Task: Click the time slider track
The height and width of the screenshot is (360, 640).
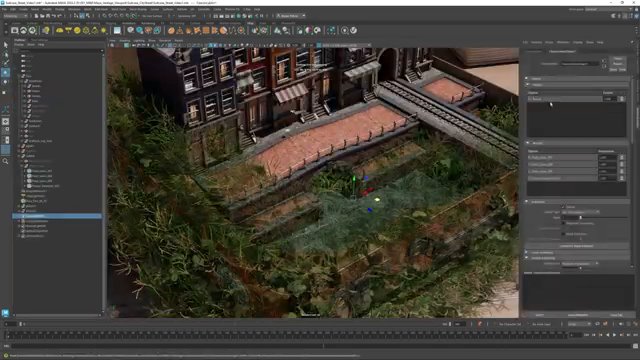Action: click(x=286, y=335)
